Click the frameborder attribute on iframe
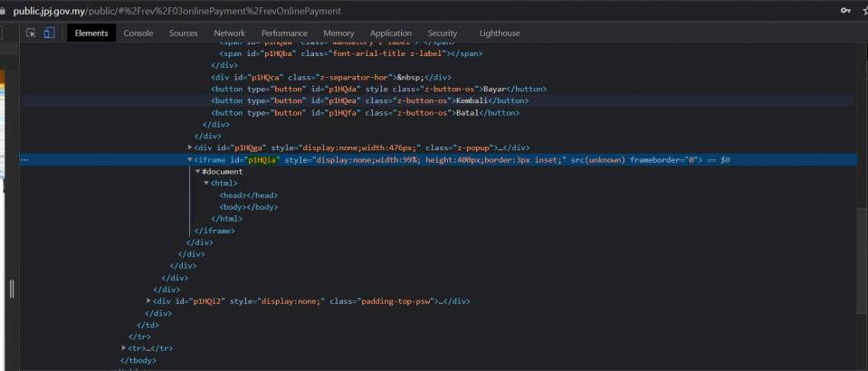The width and height of the screenshot is (868, 371). pos(666,159)
